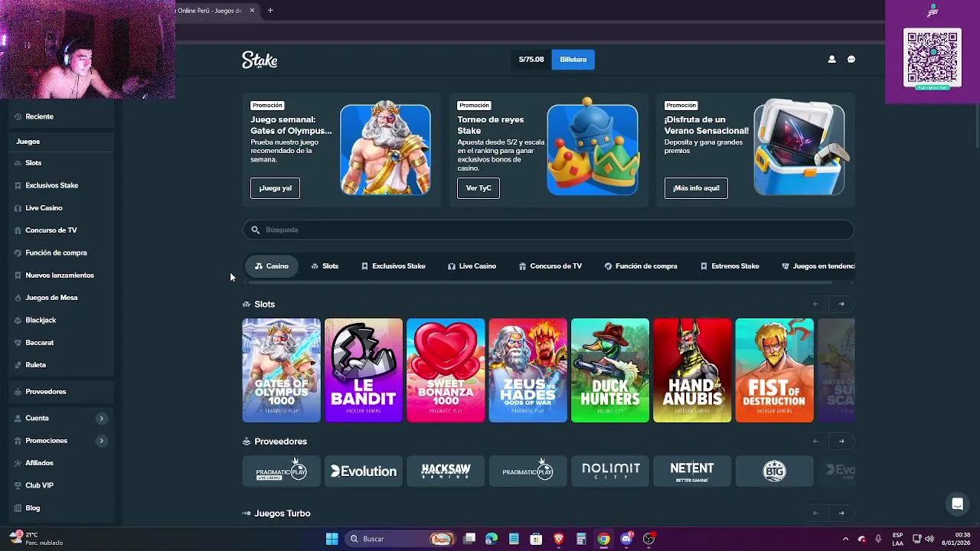Open Nuevos lanzamientos in sidebar
Screen dimensions: 980x551
[61, 275]
